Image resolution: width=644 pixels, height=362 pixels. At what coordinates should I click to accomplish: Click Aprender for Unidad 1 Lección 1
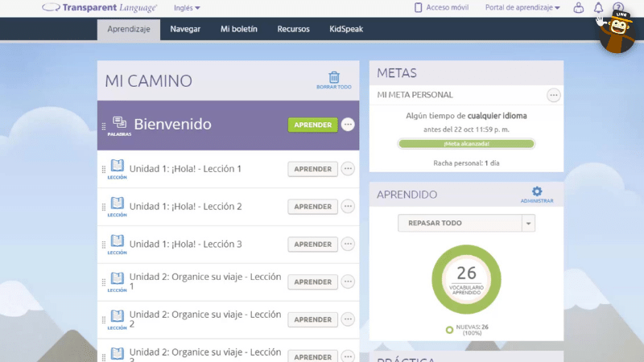[x=312, y=169]
